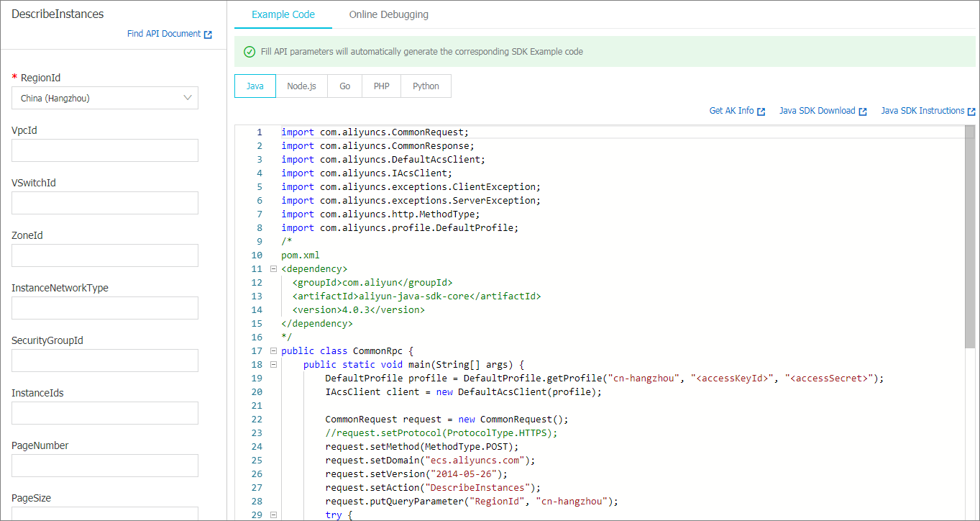Click the ZoneId input field
The image size is (980, 521).
pyautogui.click(x=105, y=255)
